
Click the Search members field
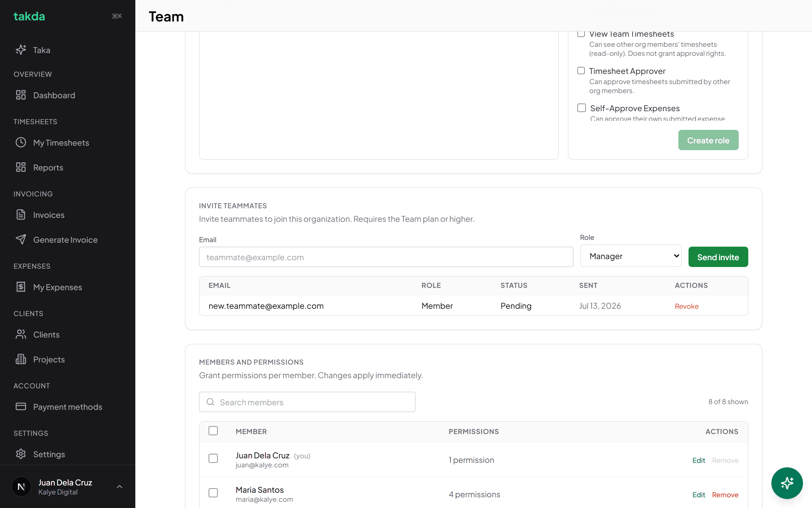[307, 402]
